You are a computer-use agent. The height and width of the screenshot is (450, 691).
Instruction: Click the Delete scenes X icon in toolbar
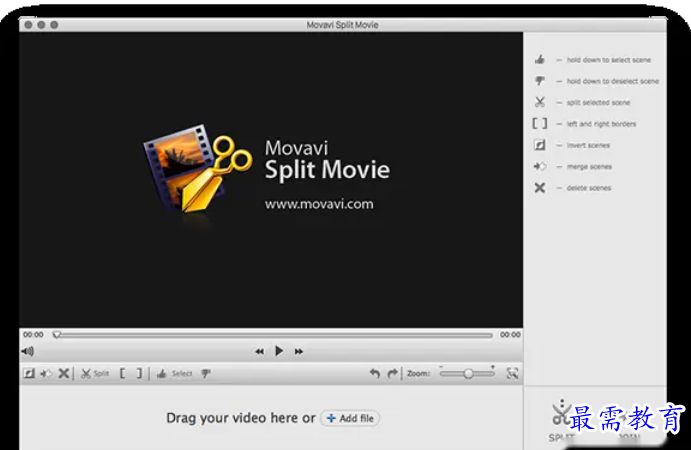tap(63, 374)
